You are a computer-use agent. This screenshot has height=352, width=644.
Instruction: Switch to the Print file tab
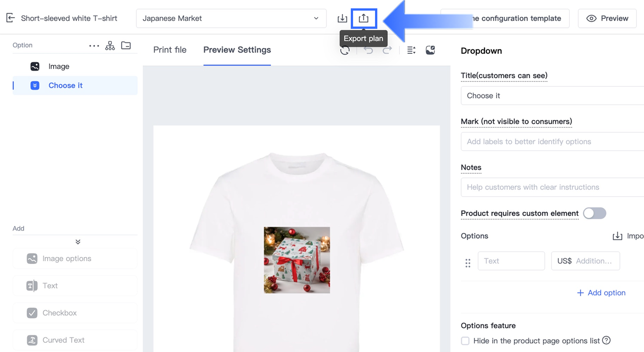[x=170, y=50]
